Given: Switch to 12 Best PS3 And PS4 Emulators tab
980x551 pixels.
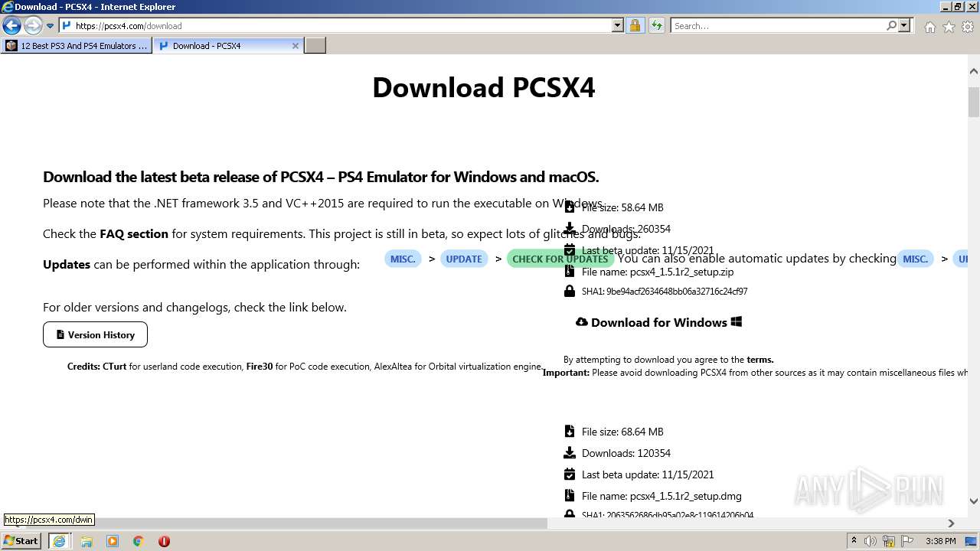Looking at the screenshot, I should coord(77,46).
